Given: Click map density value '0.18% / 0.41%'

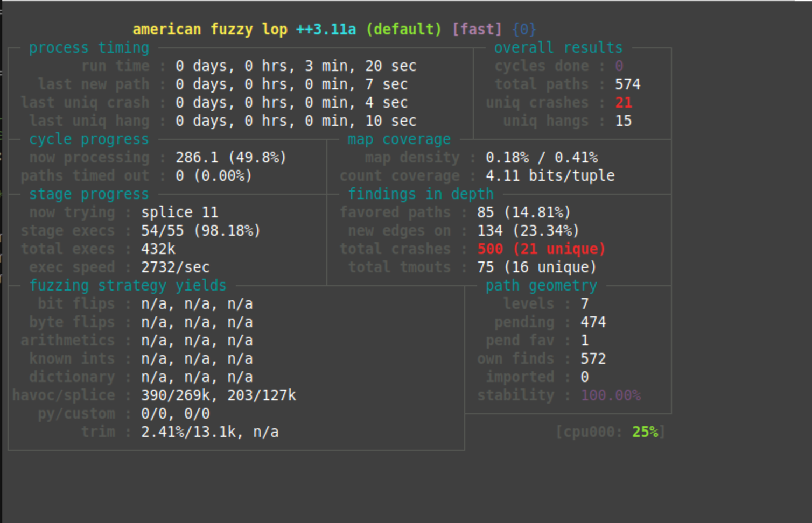Looking at the screenshot, I should [x=542, y=157].
